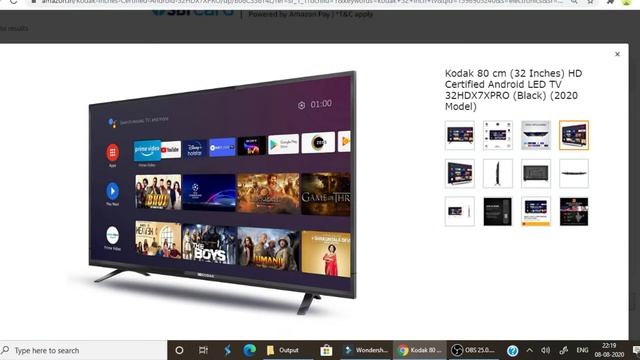Viewport: 640px width, 360px height.
Task: Switch to the Wondershare taskbar window
Action: pos(366,350)
